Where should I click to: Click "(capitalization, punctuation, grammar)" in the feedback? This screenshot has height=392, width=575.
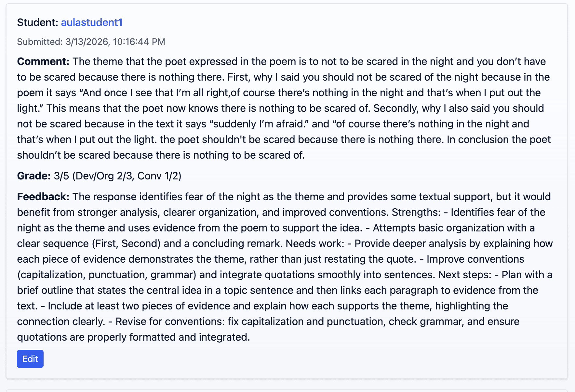[107, 275]
